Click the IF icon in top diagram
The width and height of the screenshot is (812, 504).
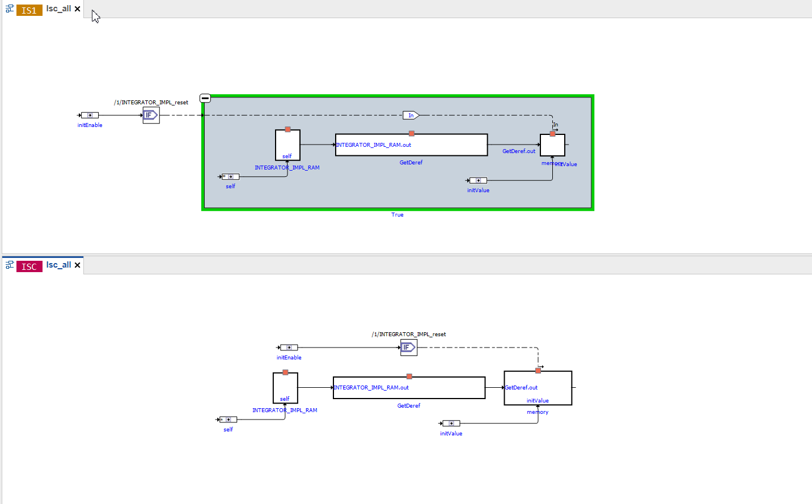151,115
